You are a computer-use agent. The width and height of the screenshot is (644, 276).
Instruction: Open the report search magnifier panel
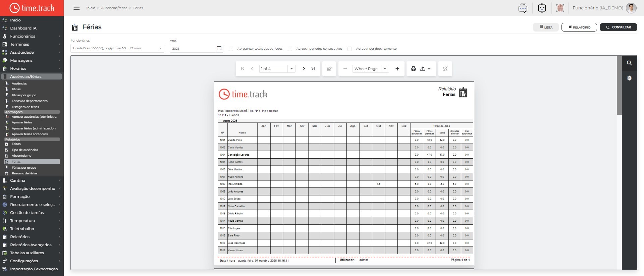pos(629,63)
